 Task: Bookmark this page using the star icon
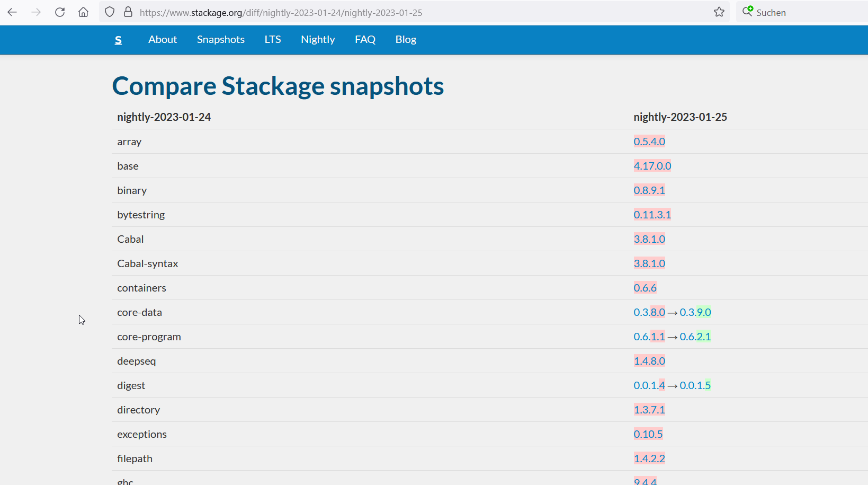pyautogui.click(x=719, y=12)
